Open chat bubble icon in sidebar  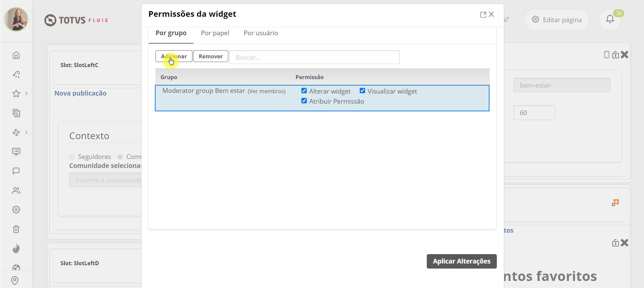point(16,171)
